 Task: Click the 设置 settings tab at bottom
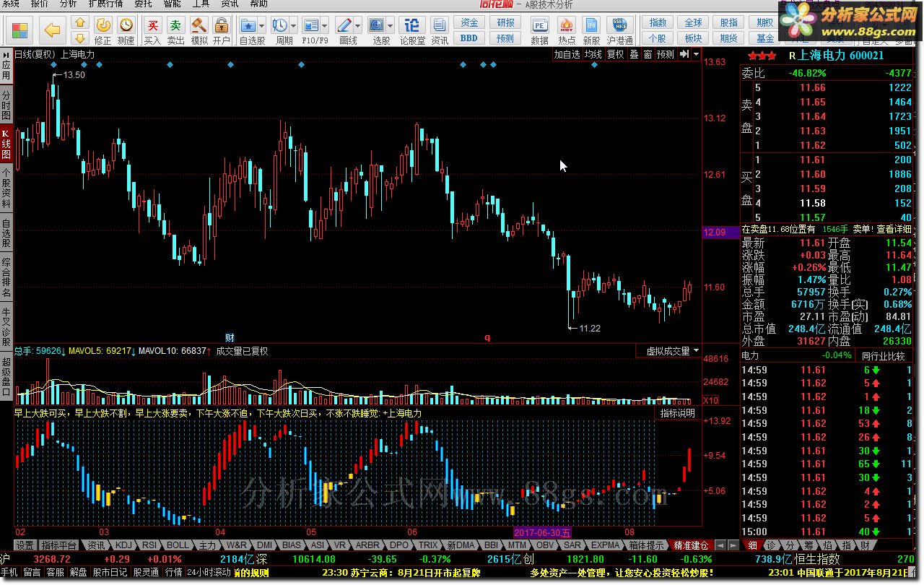25,545
